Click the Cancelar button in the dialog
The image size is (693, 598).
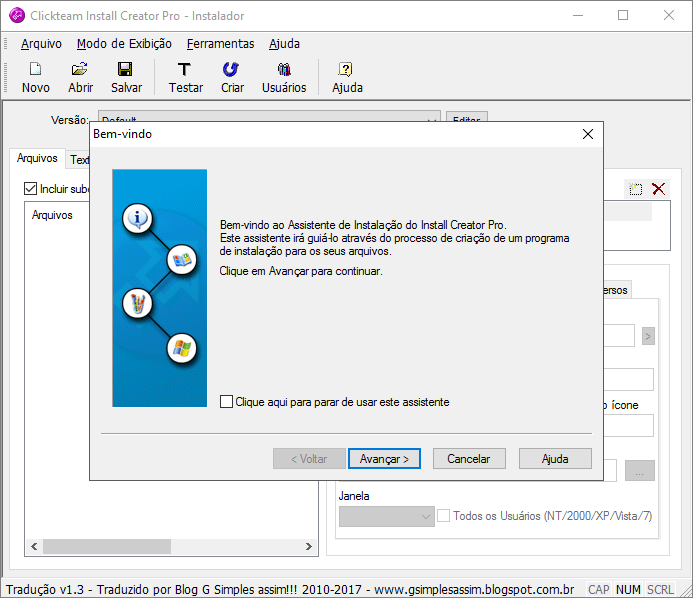coord(468,459)
